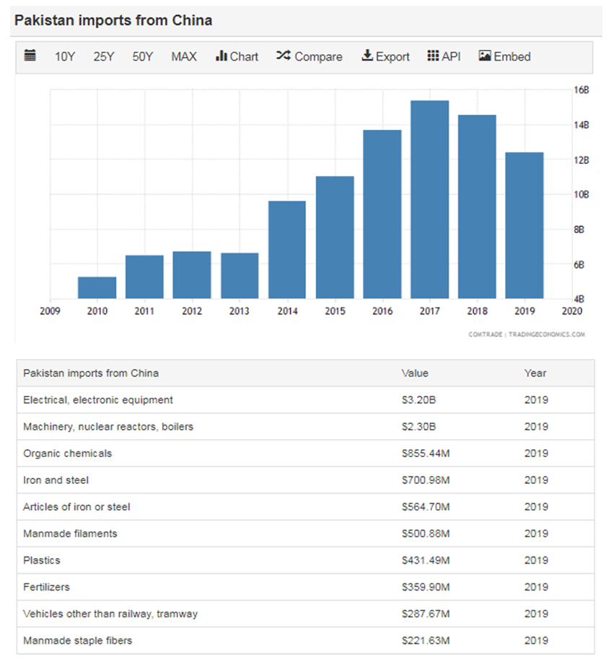Viewport: 616px width, 672px height.
Task: Click the 2010 bar in chart
Action: tap(97, 288)
